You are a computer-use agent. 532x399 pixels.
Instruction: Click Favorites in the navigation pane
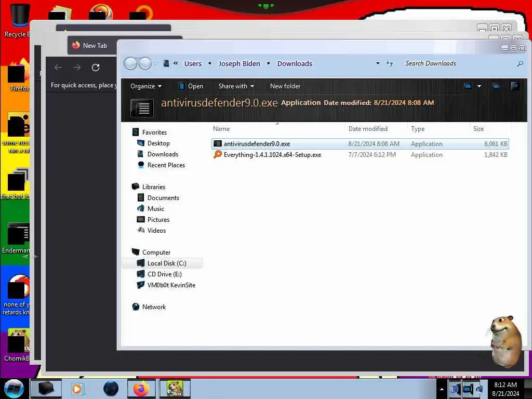click(154, 132)
